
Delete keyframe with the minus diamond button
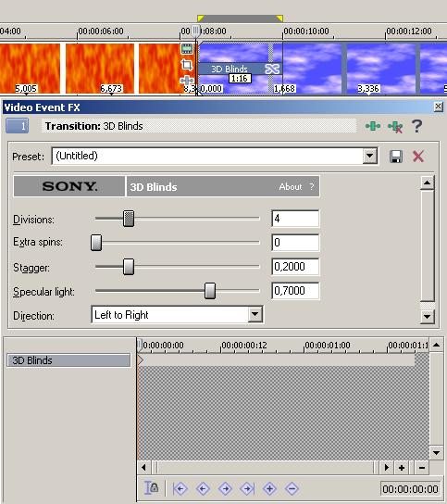point(292,488)
